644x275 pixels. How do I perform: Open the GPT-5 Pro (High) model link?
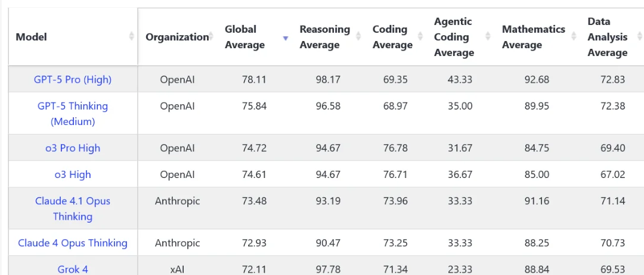click(x=73, y=79)
